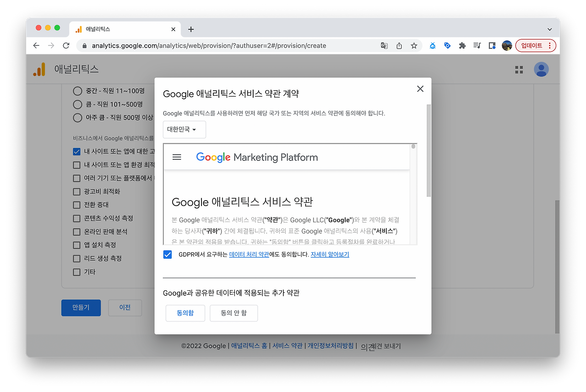Open the blue bug extension icon
586x392 pixels.
[433, 46]
